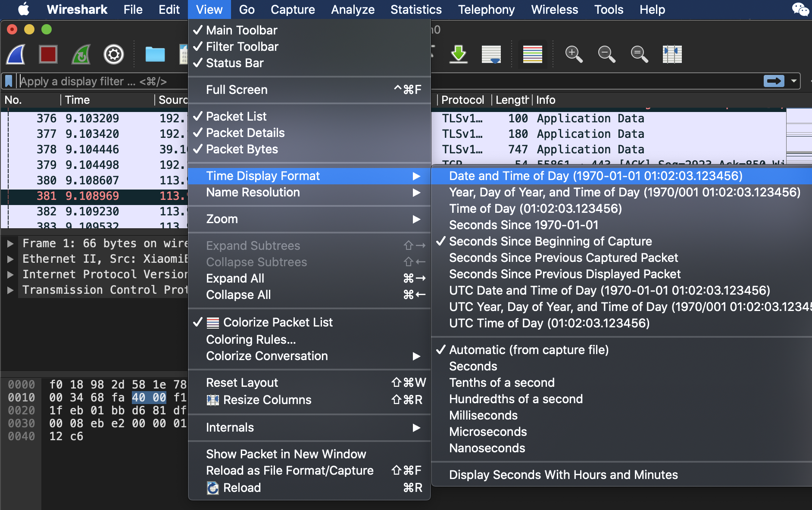The width and height of the screenshot is (812, 510).
Task: Stop capture with the red square icon
Action: click(x=48, y=54)
